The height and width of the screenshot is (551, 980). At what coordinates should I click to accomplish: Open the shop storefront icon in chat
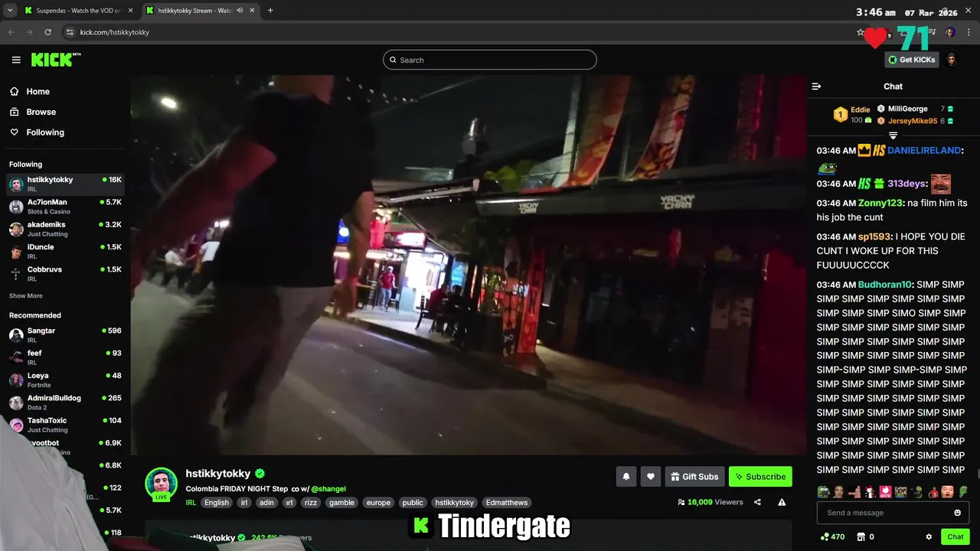pyautogui.click(x=861, y=536)
